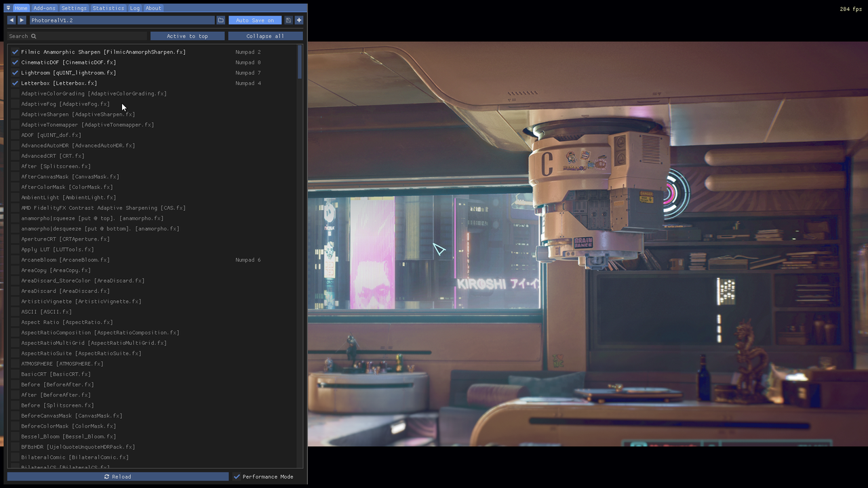The image size is (868, 488).
Task: Select ATMOSPHERE [ATMOSPHERE.fx] row
Action: pyautogui.click(x=62, y=363)
